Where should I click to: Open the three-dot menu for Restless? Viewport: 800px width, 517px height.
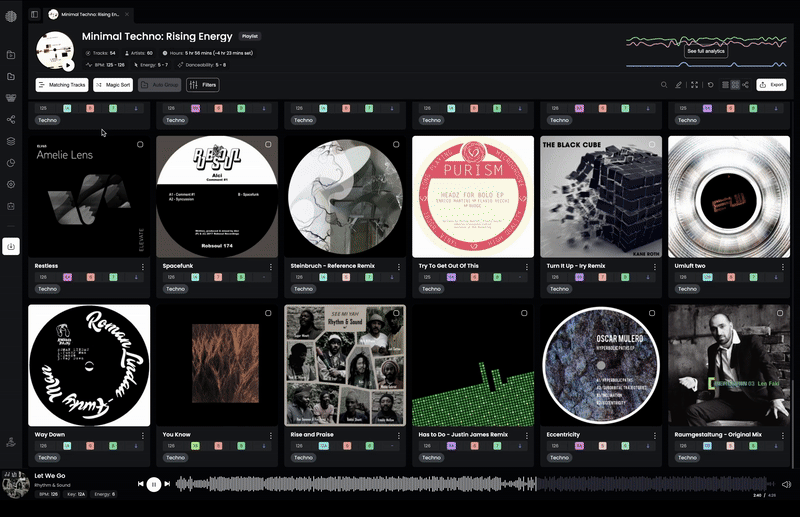coord(143,266)
